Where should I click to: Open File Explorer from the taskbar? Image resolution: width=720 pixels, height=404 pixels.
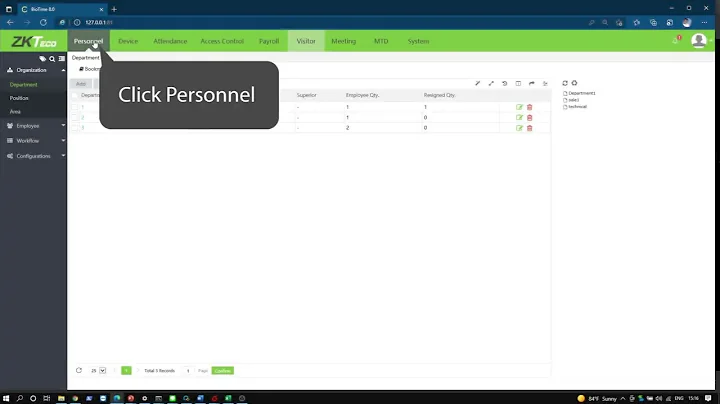coord(61,398)
